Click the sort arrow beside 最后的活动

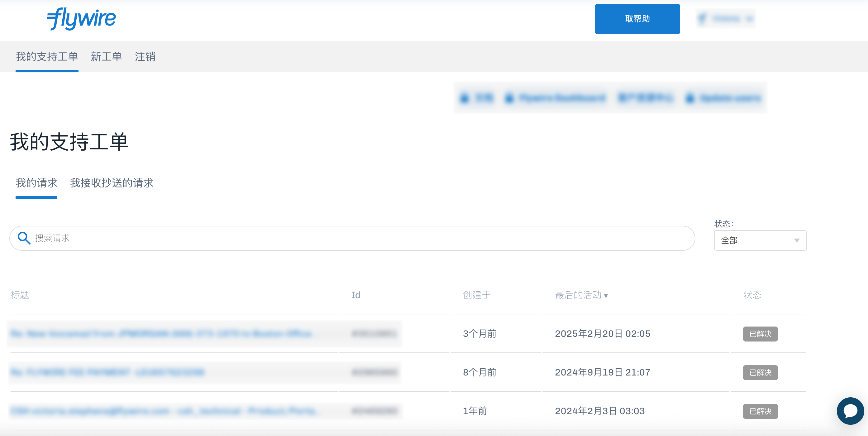(x=606, y=296)
